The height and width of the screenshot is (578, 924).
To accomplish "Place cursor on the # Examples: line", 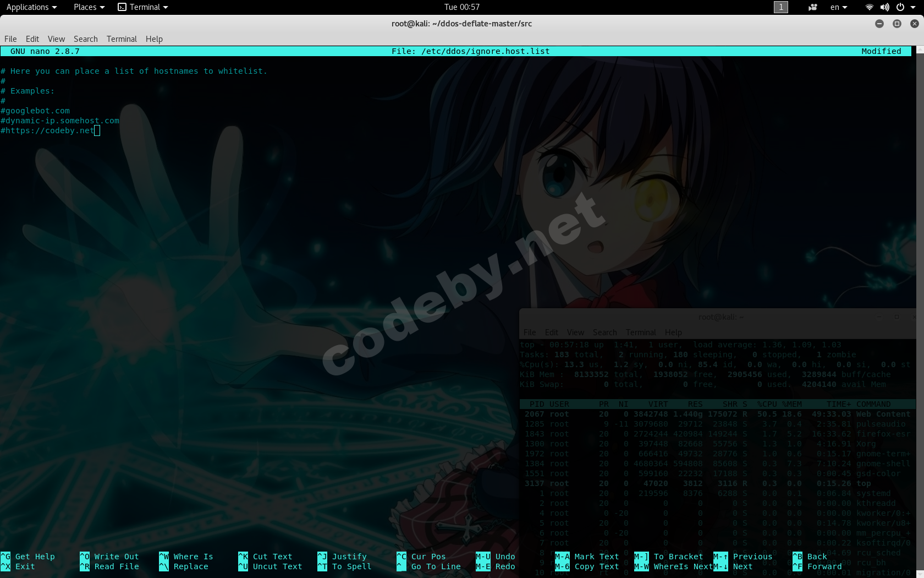I will tap(28, 91).
